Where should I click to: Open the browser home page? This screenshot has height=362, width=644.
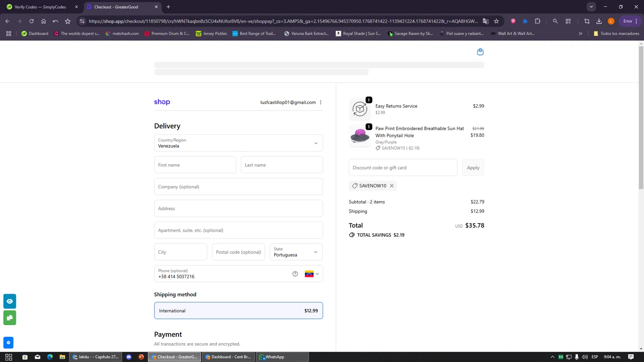click(43, 21)
